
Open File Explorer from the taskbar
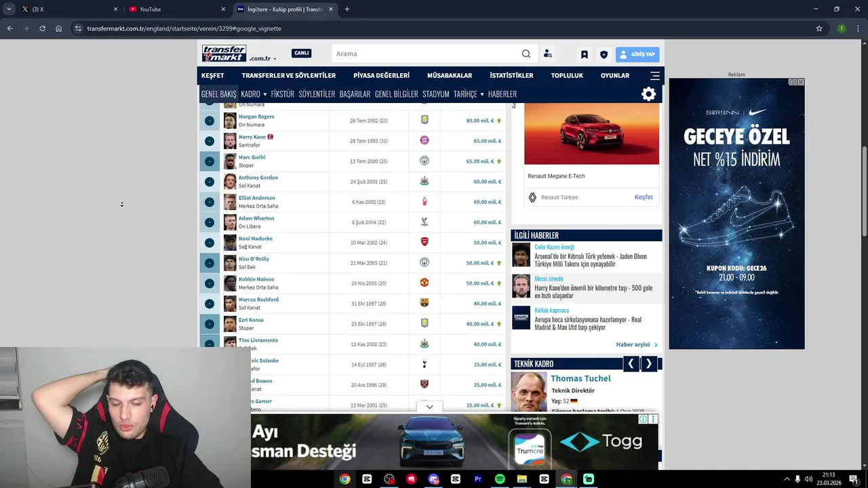522,479
